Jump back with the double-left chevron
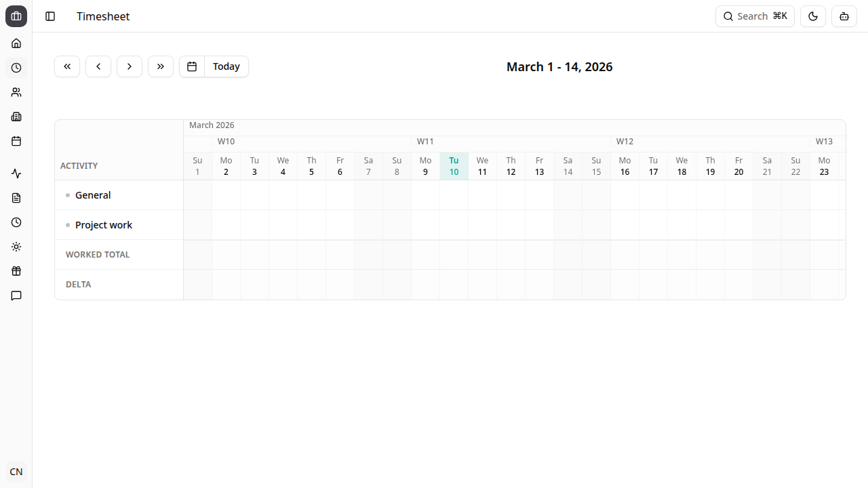Screen dimensions: 868x488 pyautogui.click(x=67, y=66)
